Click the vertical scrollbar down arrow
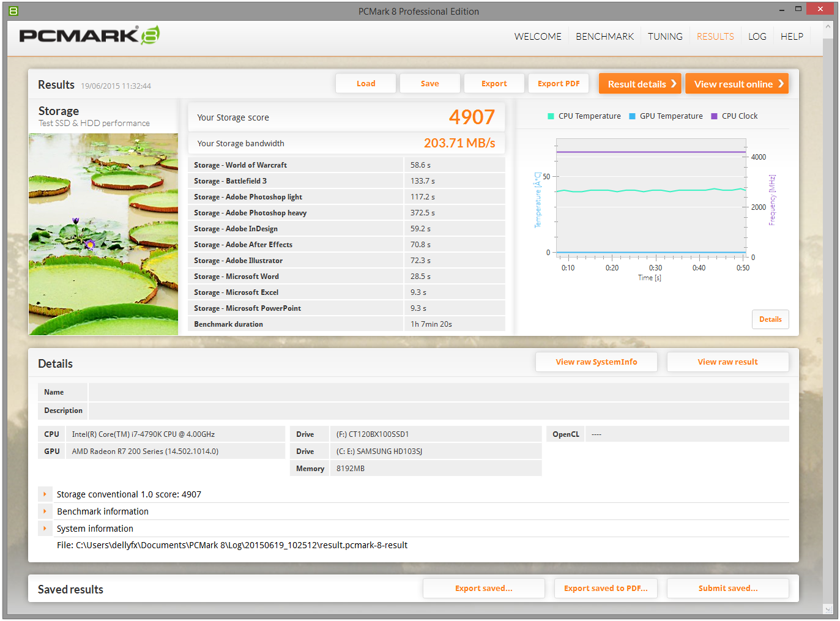The height and width of the screenshot is (621, 840). (828, 609)
